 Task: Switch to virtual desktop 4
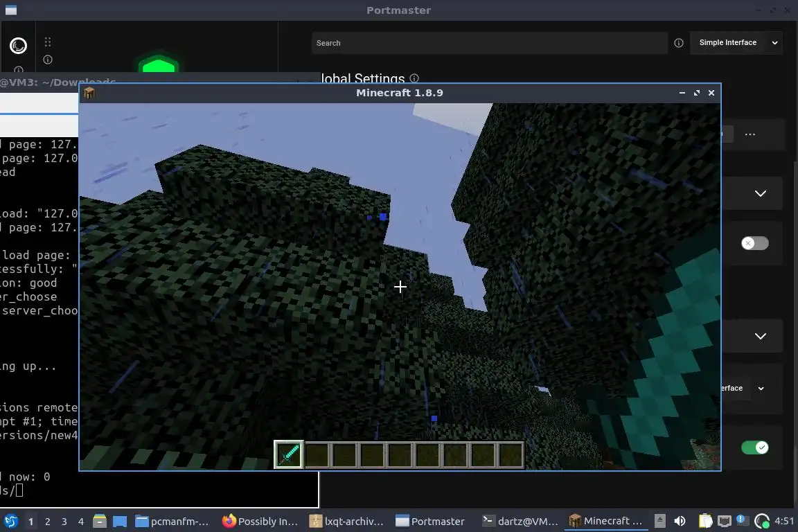click(81, 522)
